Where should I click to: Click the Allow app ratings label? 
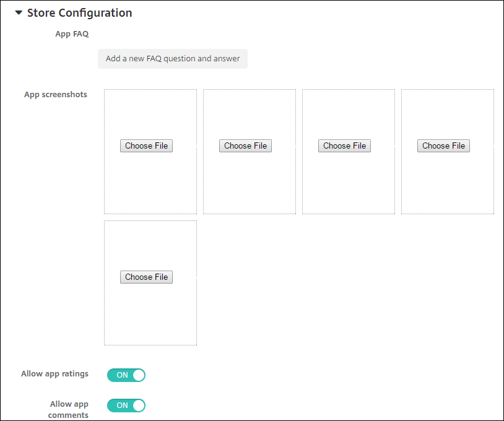54,373
